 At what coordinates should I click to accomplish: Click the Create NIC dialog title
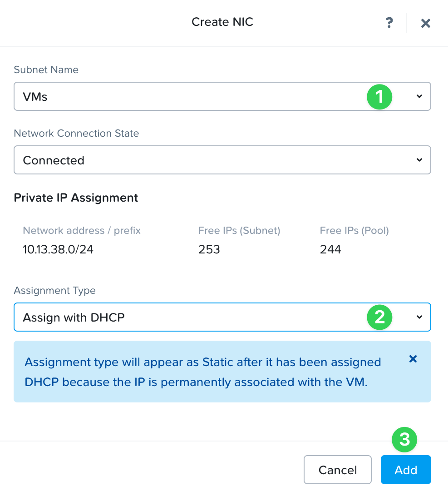(x=222, y=22)
